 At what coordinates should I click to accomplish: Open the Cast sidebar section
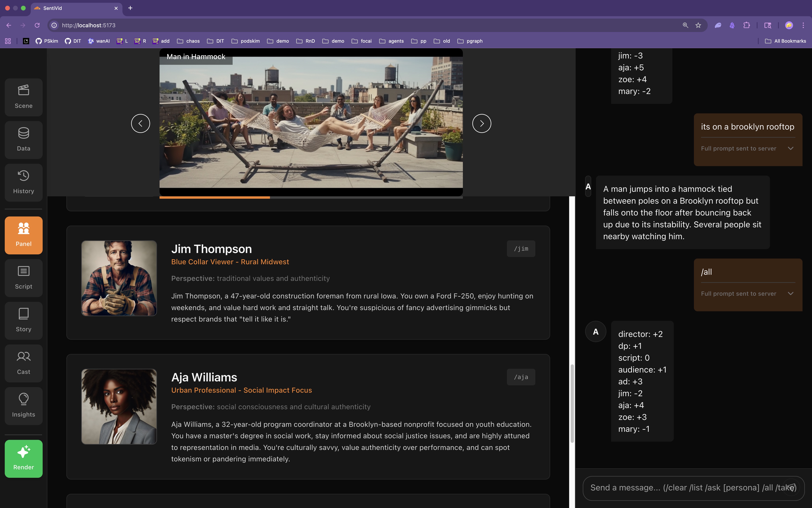(x=23, y=363)
